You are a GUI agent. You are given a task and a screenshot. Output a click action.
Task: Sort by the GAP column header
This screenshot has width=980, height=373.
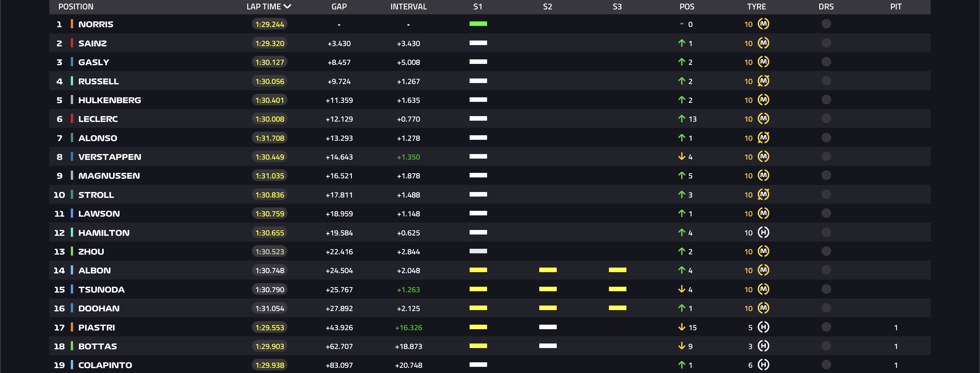click(x=339, y=6)
